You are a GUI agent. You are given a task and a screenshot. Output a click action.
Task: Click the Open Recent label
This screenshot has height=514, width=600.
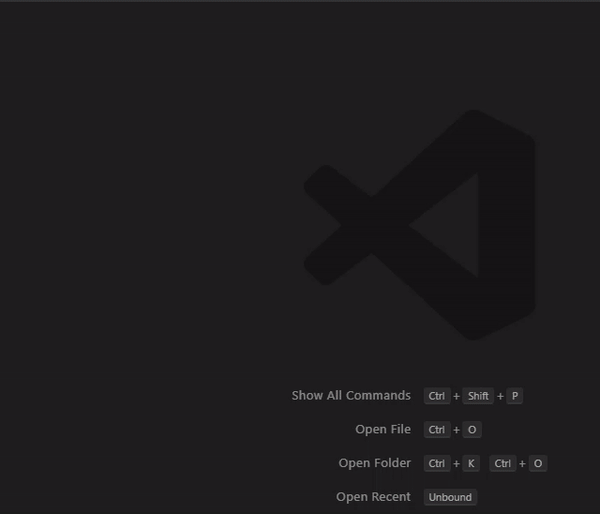373,496
